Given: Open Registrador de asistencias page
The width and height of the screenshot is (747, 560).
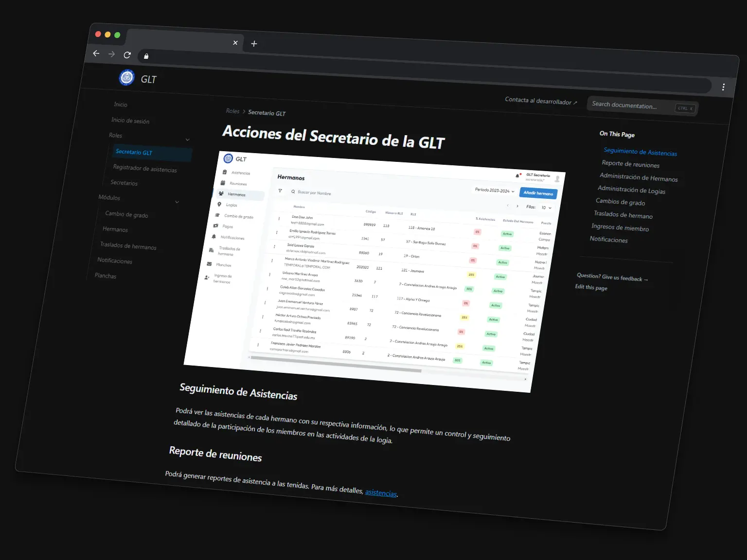Looking at the screenshot, I should [x=145, y=169].
